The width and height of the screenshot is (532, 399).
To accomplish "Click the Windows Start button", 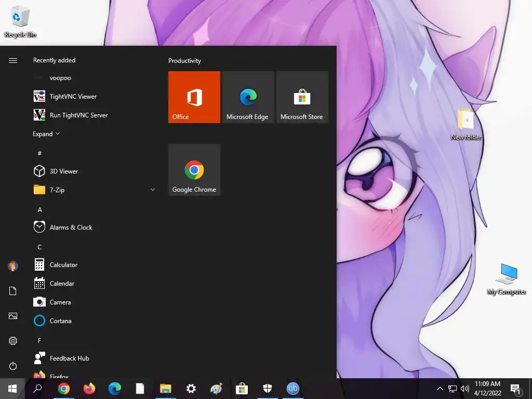I will click(12, 389).
